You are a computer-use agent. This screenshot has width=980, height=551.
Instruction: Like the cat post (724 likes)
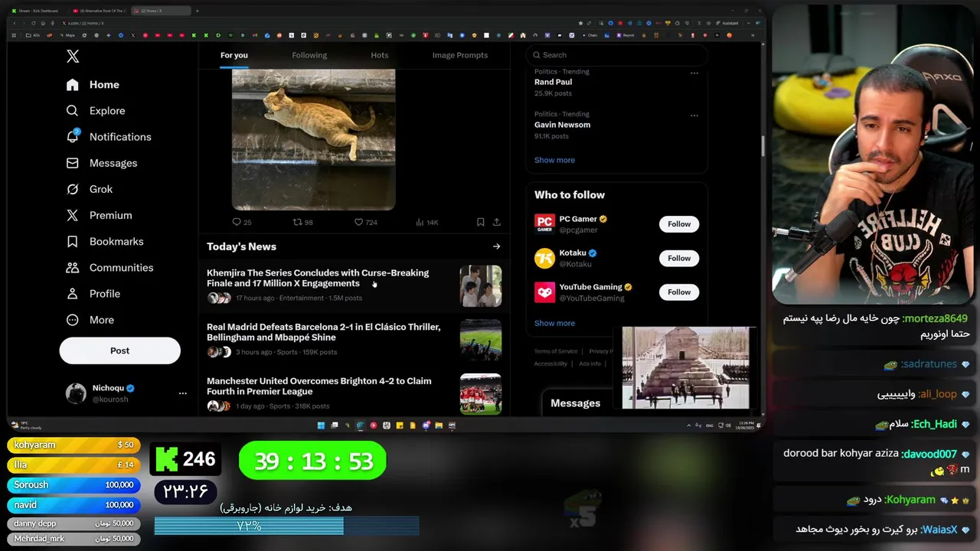(x=366, y=222)
